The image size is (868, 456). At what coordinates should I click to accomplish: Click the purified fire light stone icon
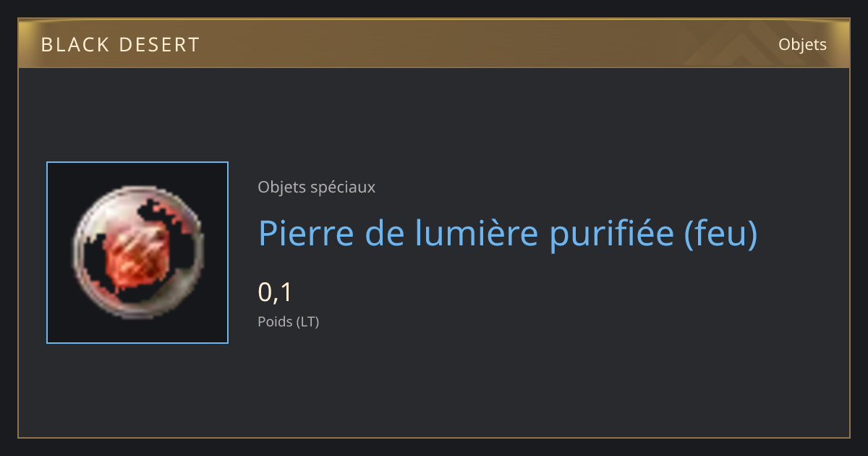coord(137,253)
